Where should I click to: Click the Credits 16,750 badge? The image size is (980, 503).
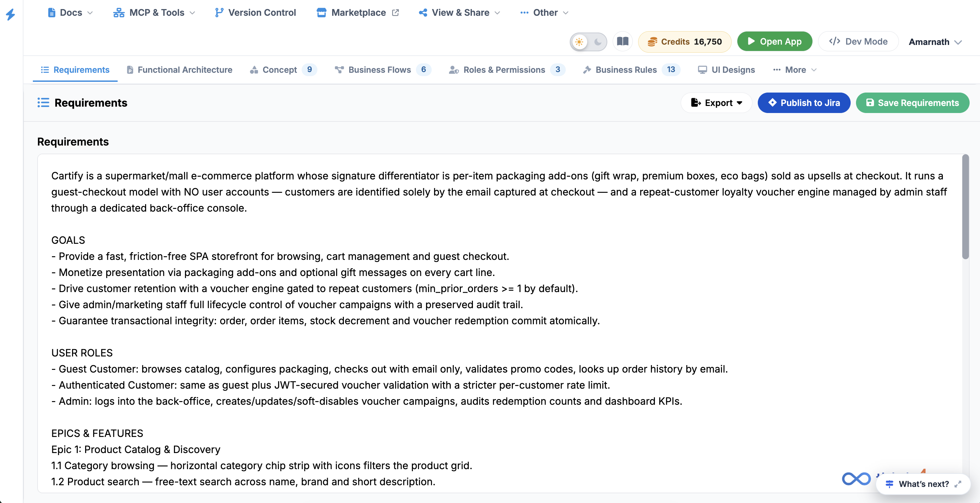684,42
